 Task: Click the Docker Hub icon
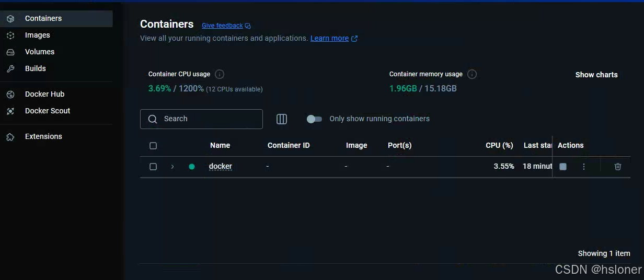click(10, 95)
